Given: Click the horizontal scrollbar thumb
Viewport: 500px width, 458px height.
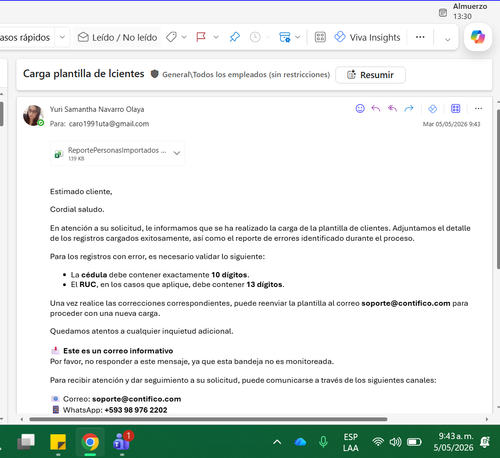Looking at the screenshot, I should [x=208, y=419].
